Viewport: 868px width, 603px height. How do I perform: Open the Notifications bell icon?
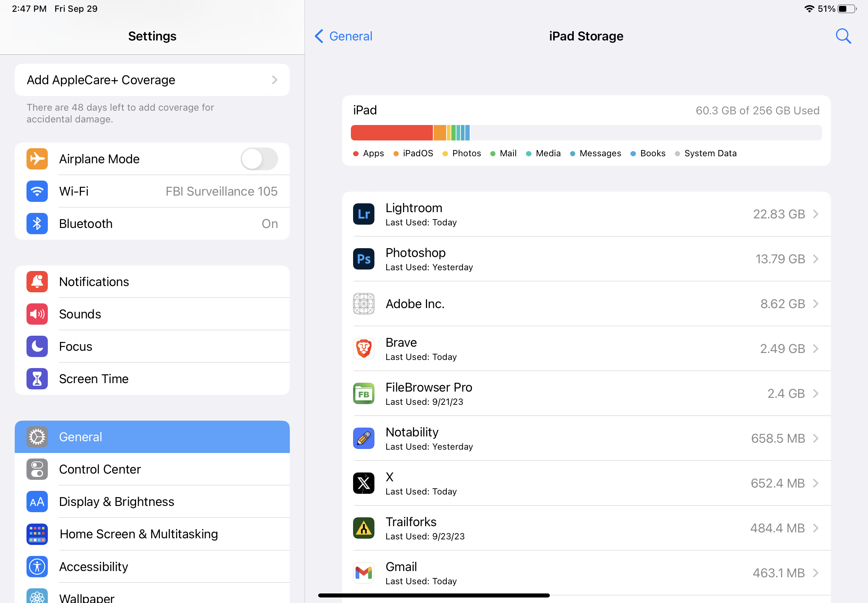point(37,282)
